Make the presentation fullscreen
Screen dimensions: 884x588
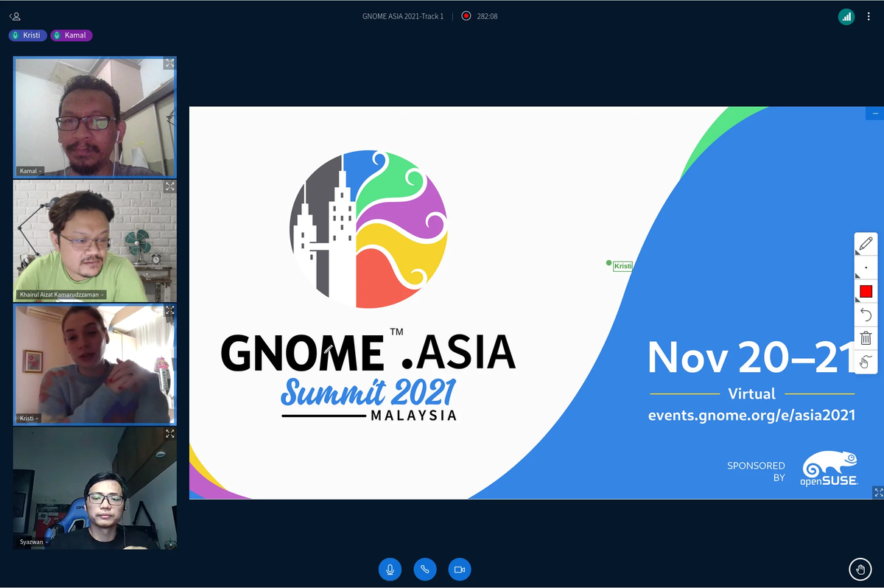coord(877,491)
